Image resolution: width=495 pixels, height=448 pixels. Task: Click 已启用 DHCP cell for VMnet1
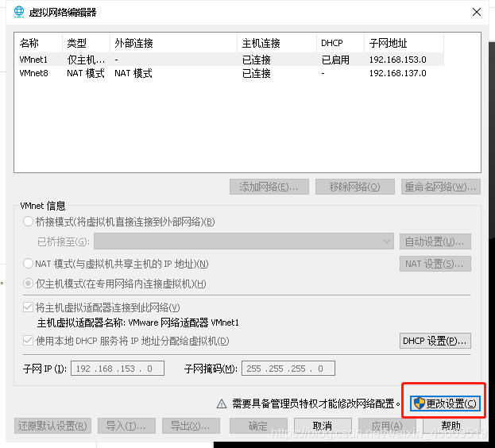335,60
